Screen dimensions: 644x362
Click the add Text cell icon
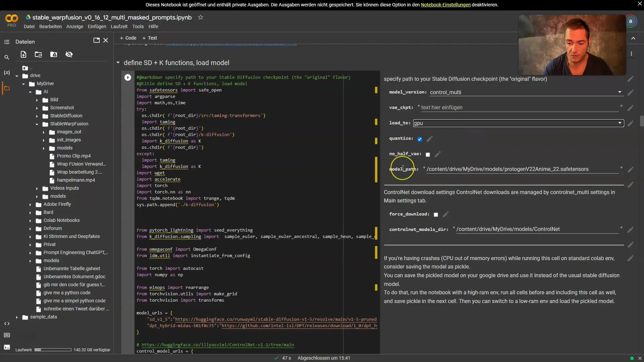[150, 38]
